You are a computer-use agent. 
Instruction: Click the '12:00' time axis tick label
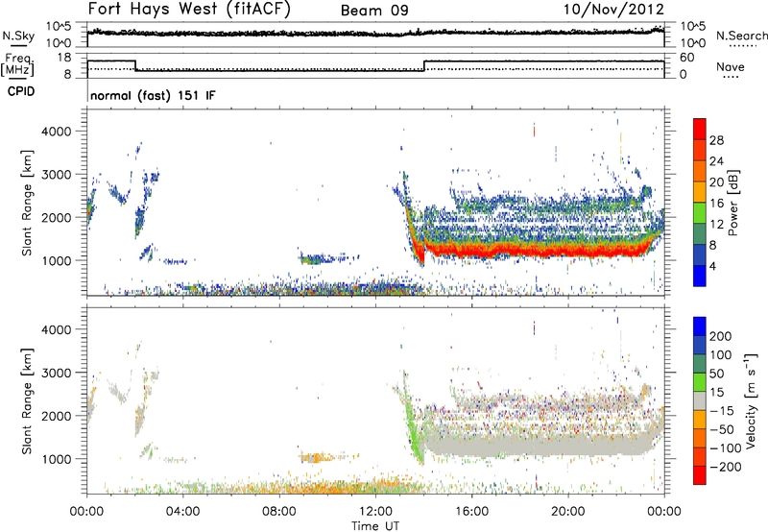coord(375,512)
